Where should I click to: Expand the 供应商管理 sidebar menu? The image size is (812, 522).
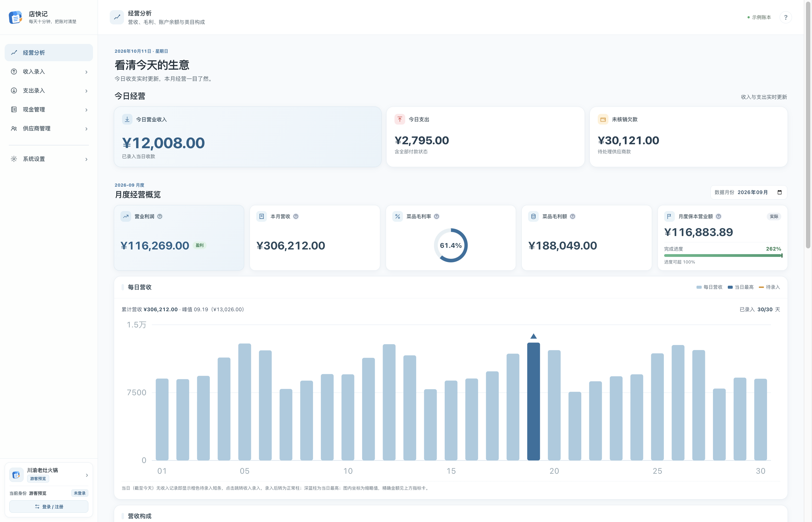tap(49, 128)
